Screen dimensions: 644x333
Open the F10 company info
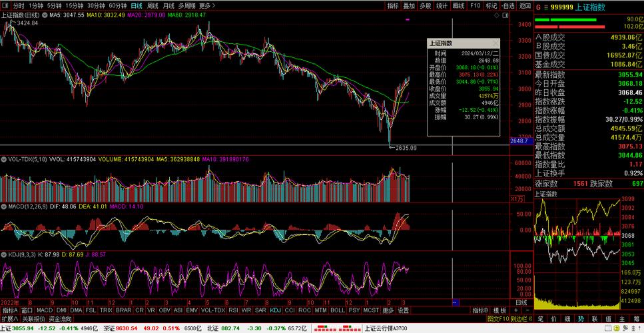tap(475, 5)
